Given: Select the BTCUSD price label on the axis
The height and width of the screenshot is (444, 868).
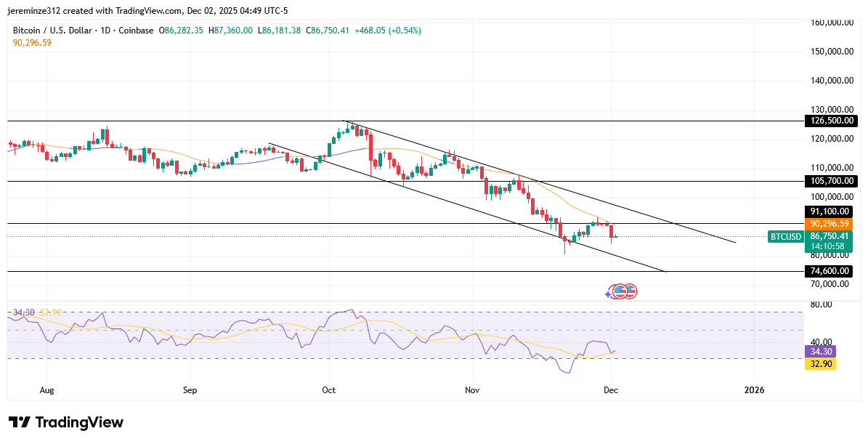Looking at the screenshot, I should point(785,236).
